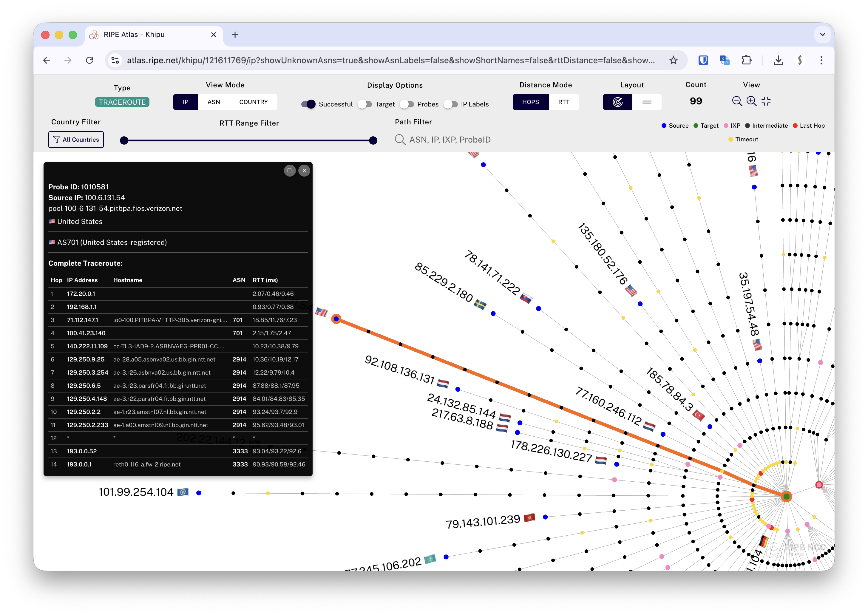Select the HOPS distance mode

pyautogui.click(x=531, y=102)
